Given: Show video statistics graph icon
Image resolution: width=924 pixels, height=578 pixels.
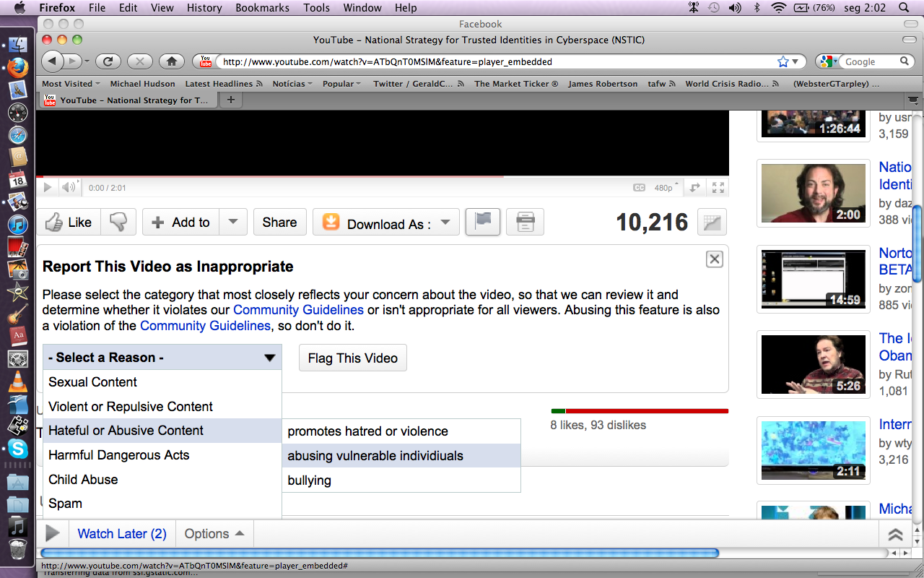Looking at the screenshot, I should coord(712,223).
